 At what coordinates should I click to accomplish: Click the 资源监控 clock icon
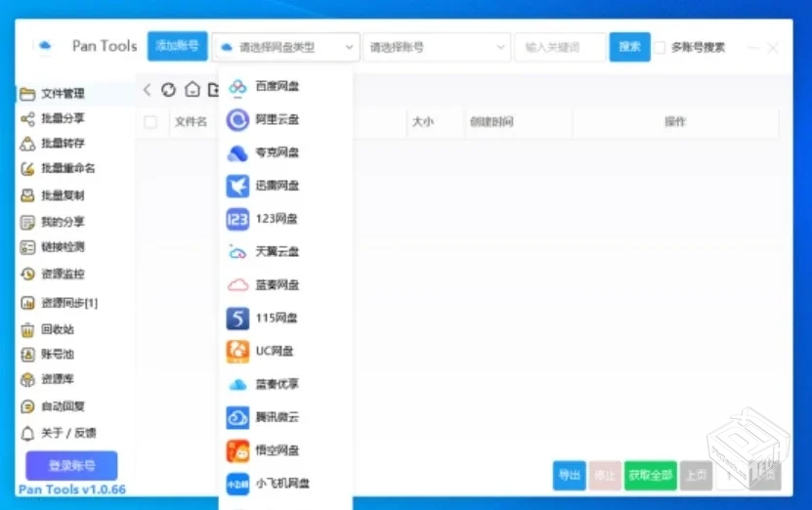27,274
